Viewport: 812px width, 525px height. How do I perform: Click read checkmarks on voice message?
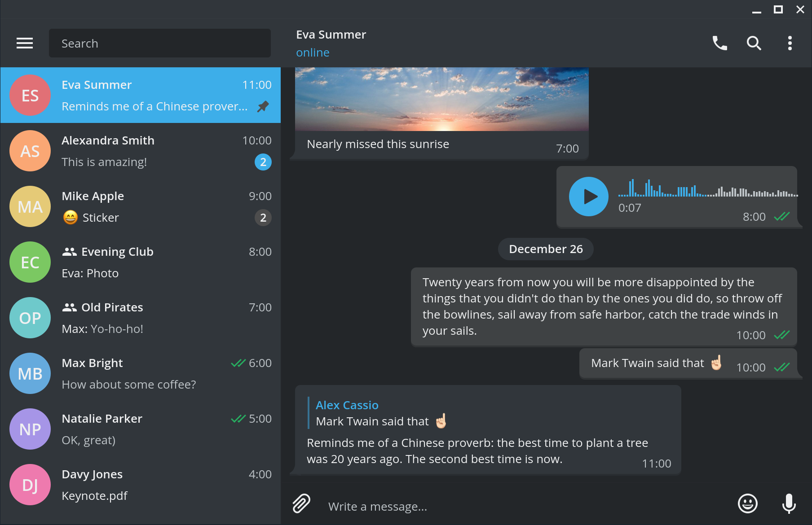tap(781, 217)
